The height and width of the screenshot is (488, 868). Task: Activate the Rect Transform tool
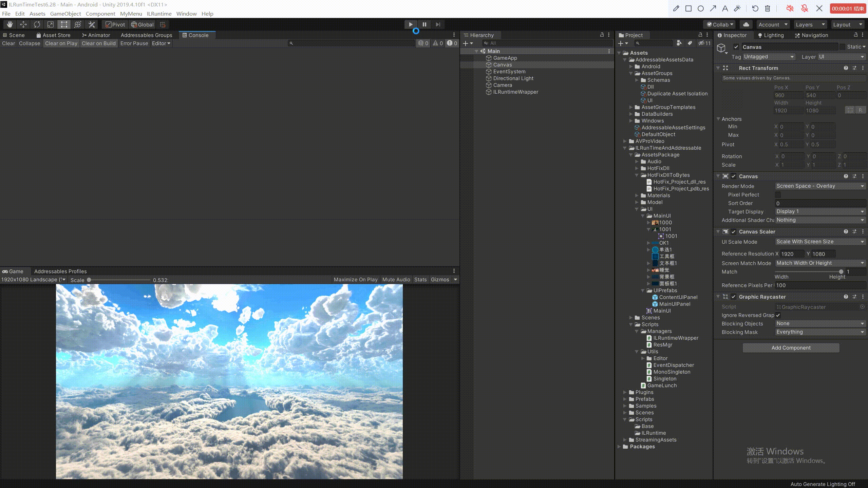(64, 24)
